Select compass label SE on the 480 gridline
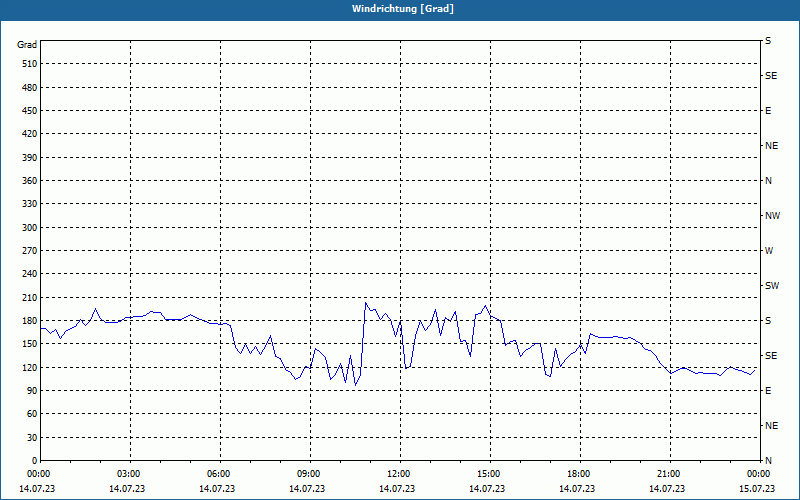Screen dimensions: 800x500 click(x=771, y=76)
